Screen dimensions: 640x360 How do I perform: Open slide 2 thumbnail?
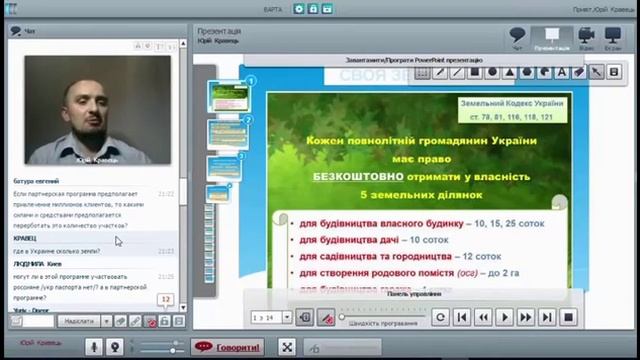tap(228, 134)
